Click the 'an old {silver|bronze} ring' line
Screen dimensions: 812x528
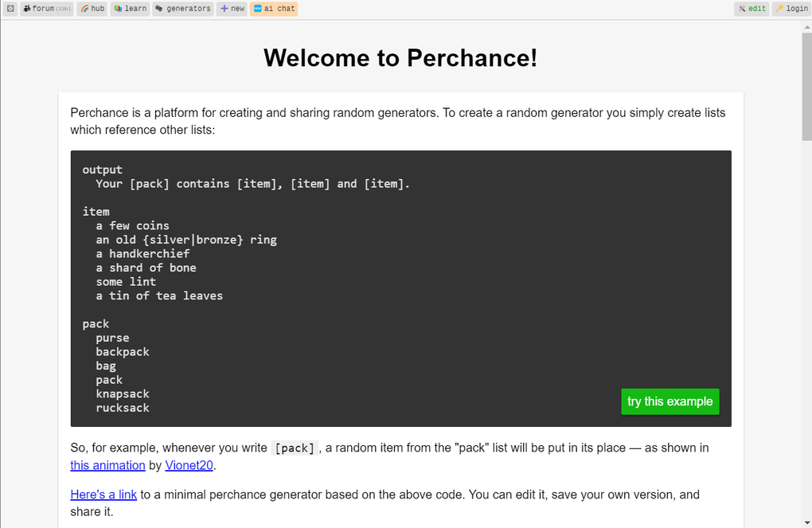186,240
